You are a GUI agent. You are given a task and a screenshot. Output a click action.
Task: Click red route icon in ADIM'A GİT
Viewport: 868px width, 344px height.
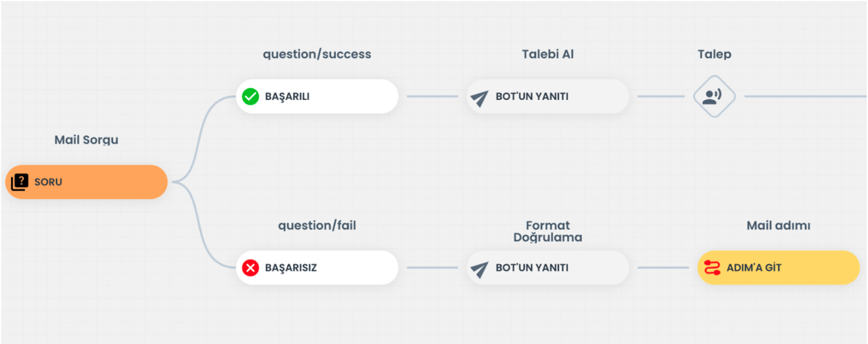click(712, 268)
